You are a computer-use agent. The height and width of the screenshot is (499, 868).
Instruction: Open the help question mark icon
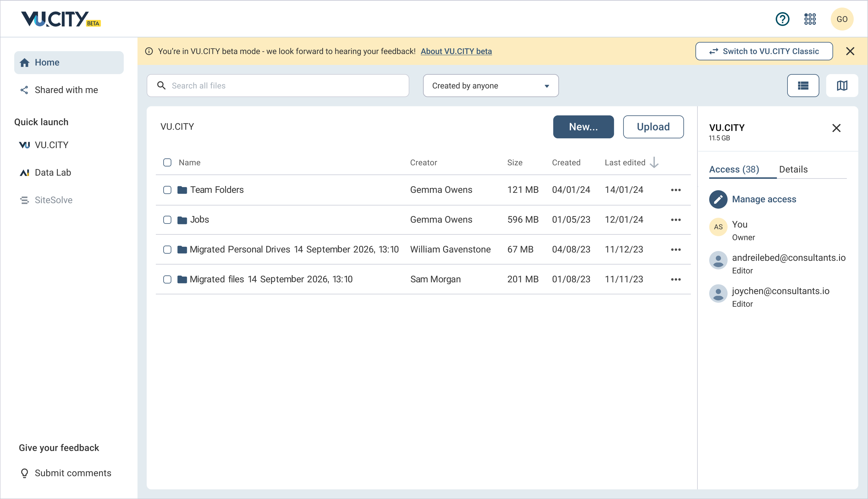click(782, 19)
